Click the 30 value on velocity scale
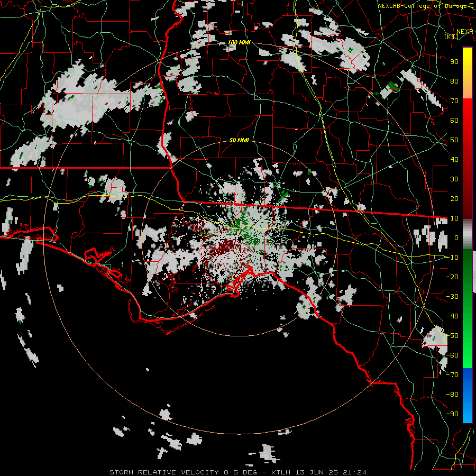Image resolution: width=476 pixels, height=476 pixels. (x=454, y=179)
